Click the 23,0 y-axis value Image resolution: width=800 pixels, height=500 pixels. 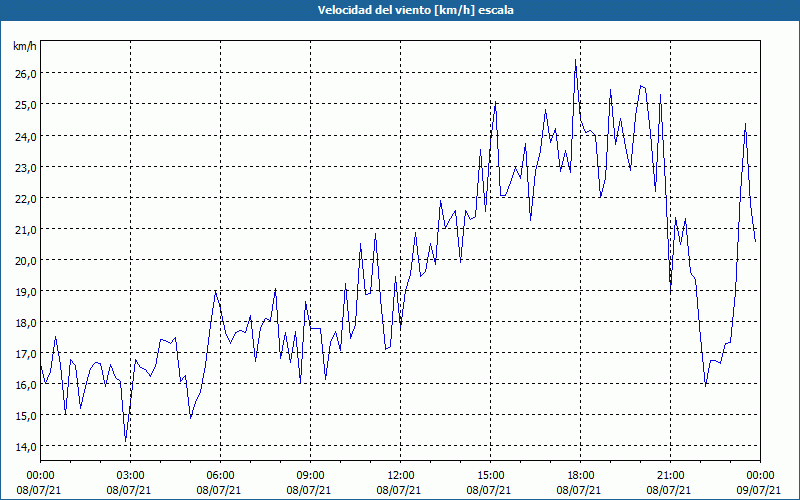[x=25, y=167]
